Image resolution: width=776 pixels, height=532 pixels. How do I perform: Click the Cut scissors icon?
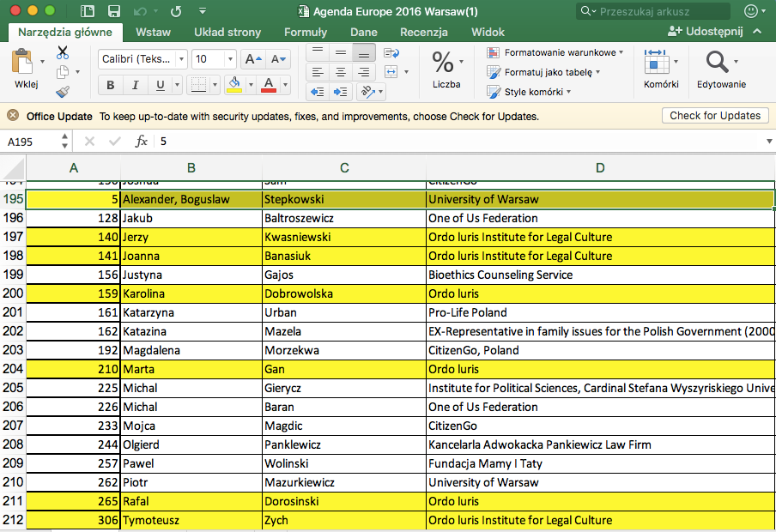(x=63, y=53)
